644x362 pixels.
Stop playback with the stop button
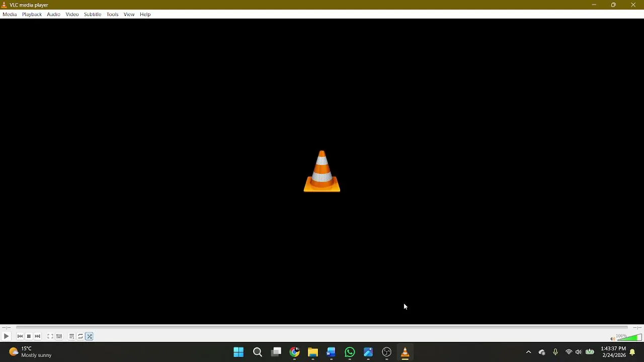[x=29, y=336]
